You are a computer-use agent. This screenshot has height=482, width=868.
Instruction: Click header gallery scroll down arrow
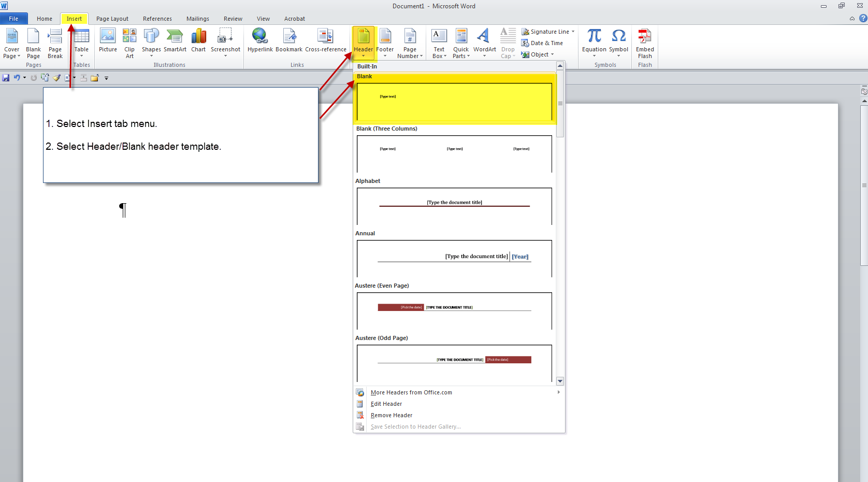tap(560, 381)
